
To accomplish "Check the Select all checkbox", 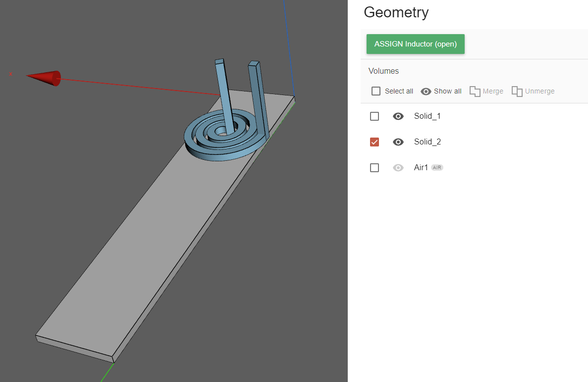I will coord(376,91).
